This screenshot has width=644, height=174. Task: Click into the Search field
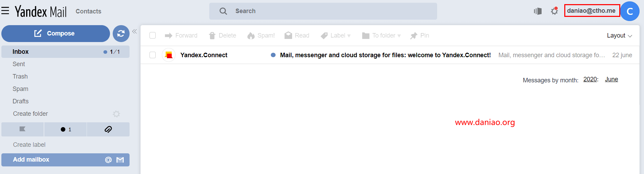323,11
